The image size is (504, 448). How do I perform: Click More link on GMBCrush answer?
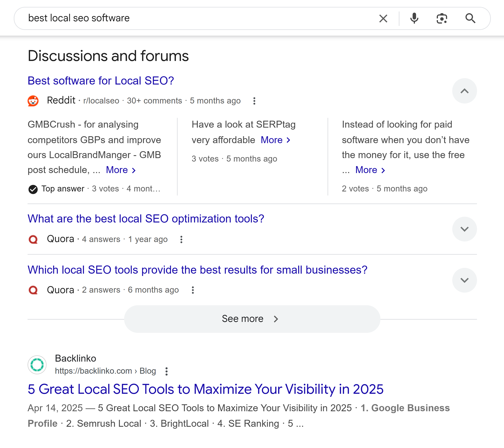point(121,170)
